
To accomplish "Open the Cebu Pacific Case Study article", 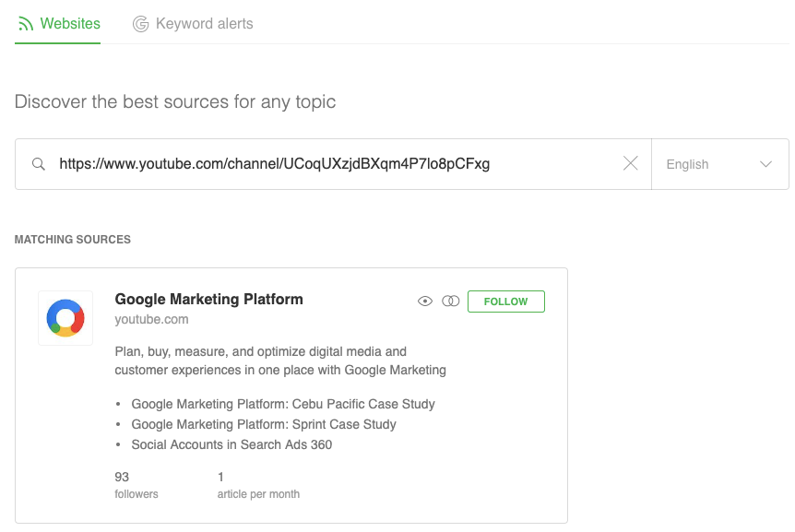I will coord(283,404).
